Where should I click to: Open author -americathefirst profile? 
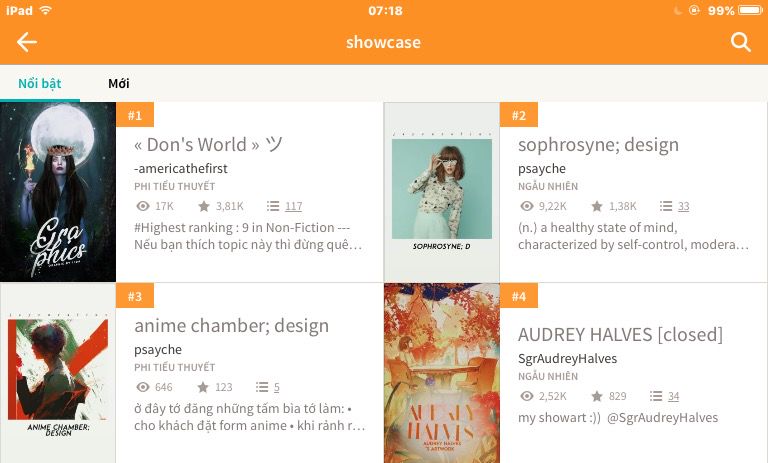coord(182,169)
